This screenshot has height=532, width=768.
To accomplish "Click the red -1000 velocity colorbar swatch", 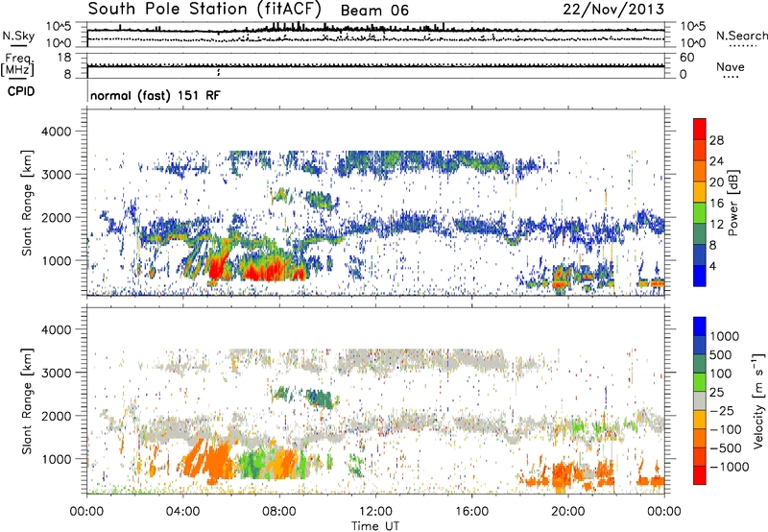I will (x=700, y=475).
